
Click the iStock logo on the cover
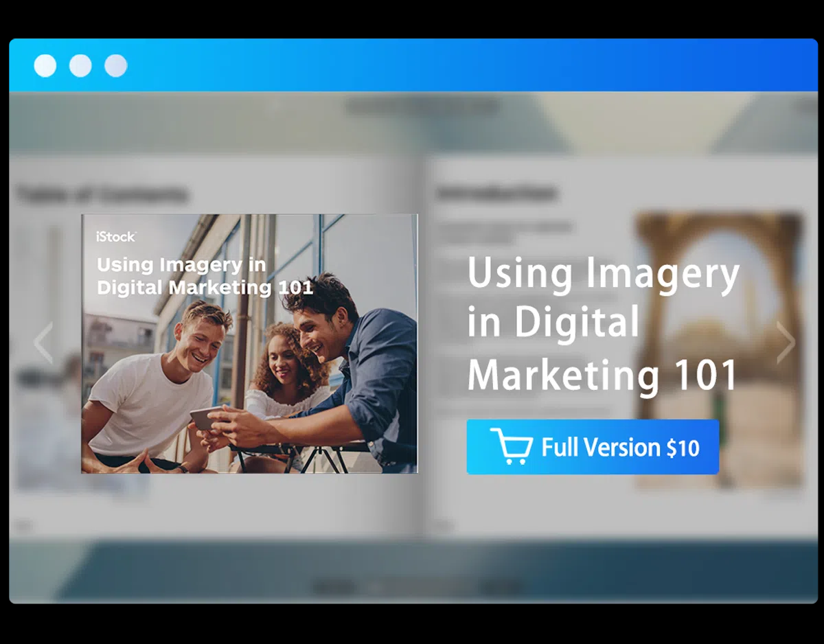pyautogui.click(x=116, y=236)
